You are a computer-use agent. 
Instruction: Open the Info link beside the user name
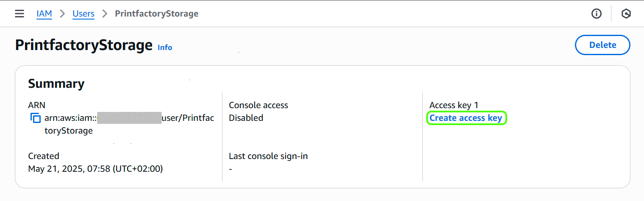pyautogui.click(x=165, y=47)
